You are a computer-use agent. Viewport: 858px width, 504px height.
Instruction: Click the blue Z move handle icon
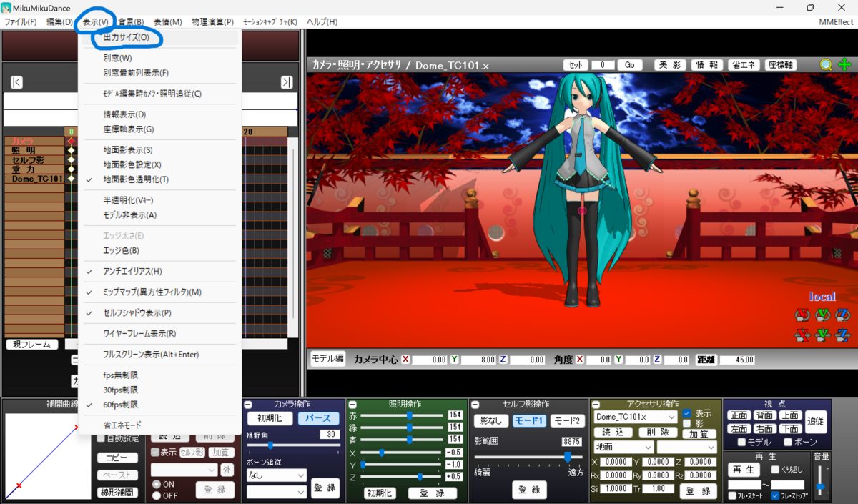(843, 334)
